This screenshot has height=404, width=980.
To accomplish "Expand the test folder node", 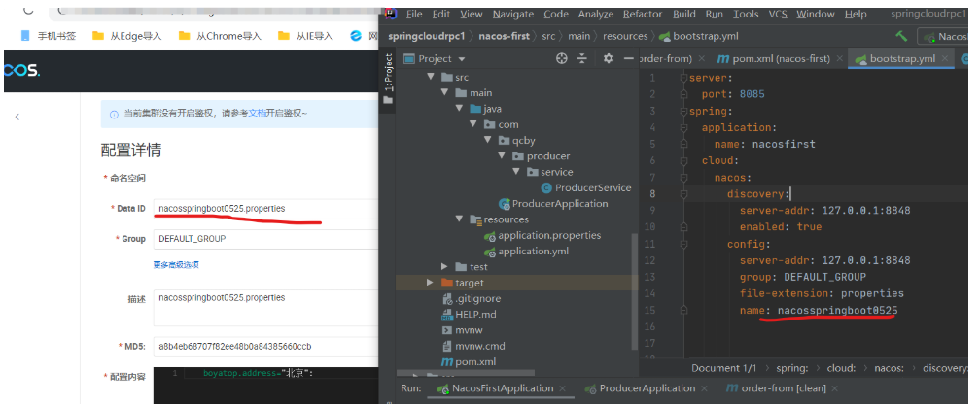I will (444, 267).
